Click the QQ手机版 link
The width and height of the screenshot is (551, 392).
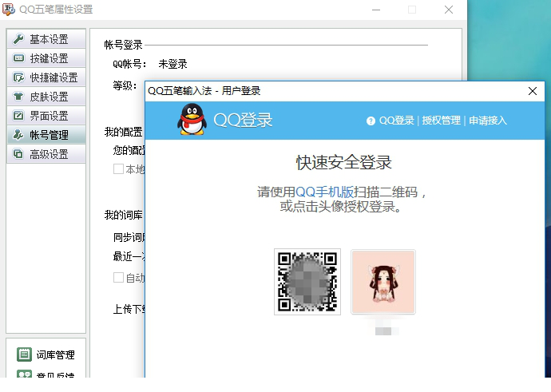click(x=324, y=192)
